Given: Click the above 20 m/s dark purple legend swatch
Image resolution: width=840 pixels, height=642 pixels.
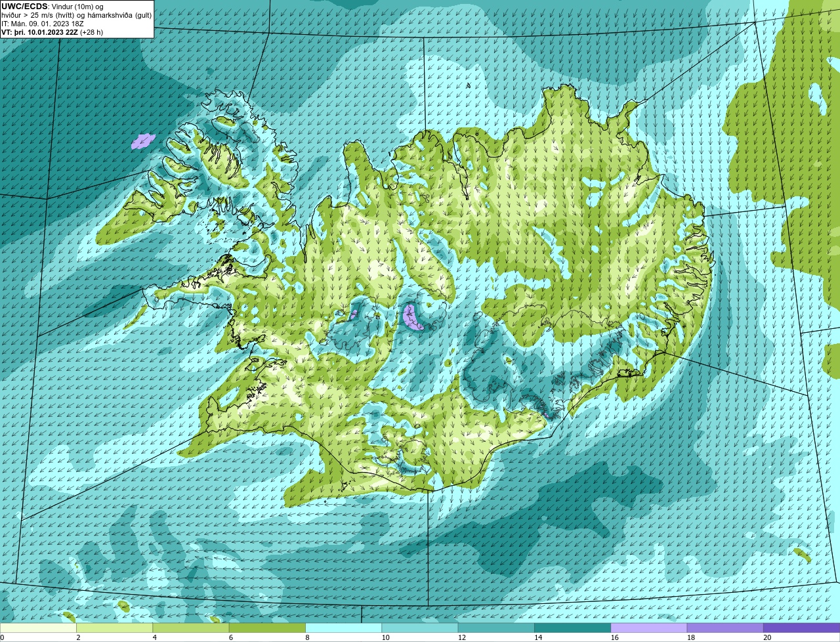Looking at the screenshot, I should tap(801, 628).
